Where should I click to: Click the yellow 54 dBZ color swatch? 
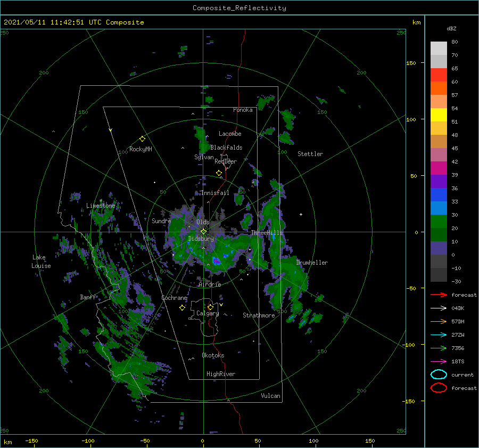click(439, 115)
